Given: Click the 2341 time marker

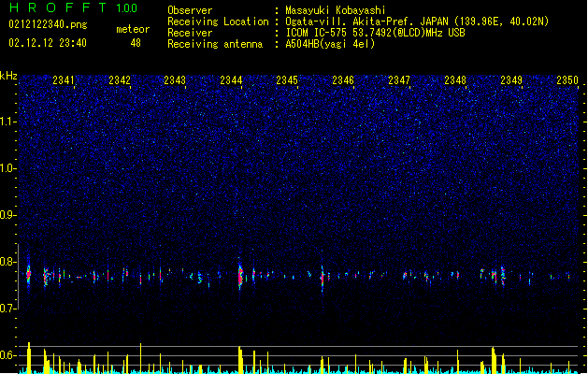Looking at the screenshot, I should coord(63,80).
